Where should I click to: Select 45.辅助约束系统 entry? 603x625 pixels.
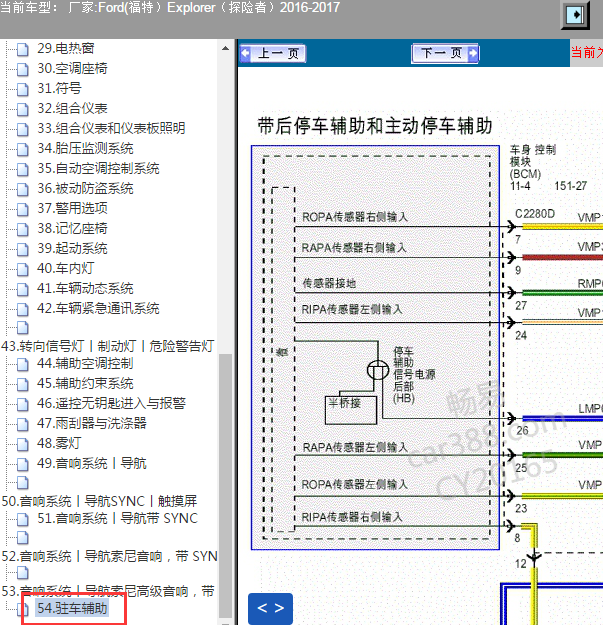(x=85, y=383)
